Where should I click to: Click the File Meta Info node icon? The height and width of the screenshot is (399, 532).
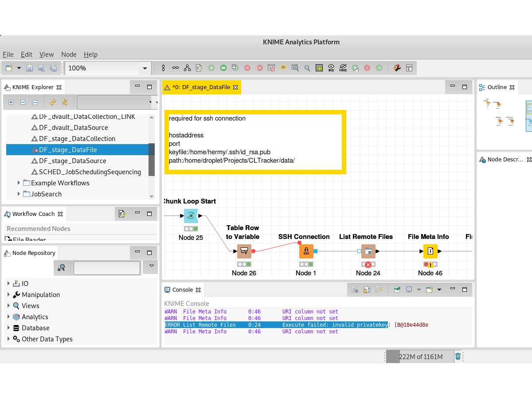tap(430, 251)
